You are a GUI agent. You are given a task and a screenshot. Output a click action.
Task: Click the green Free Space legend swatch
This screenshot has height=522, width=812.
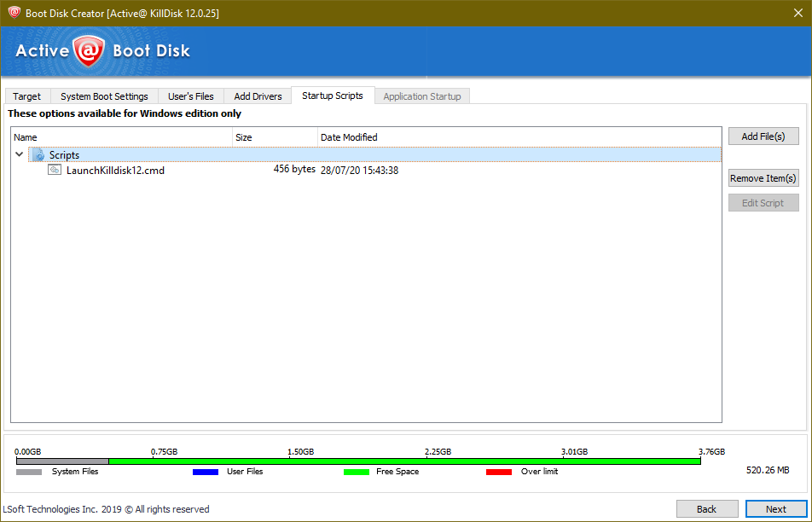tap(357, 471)
